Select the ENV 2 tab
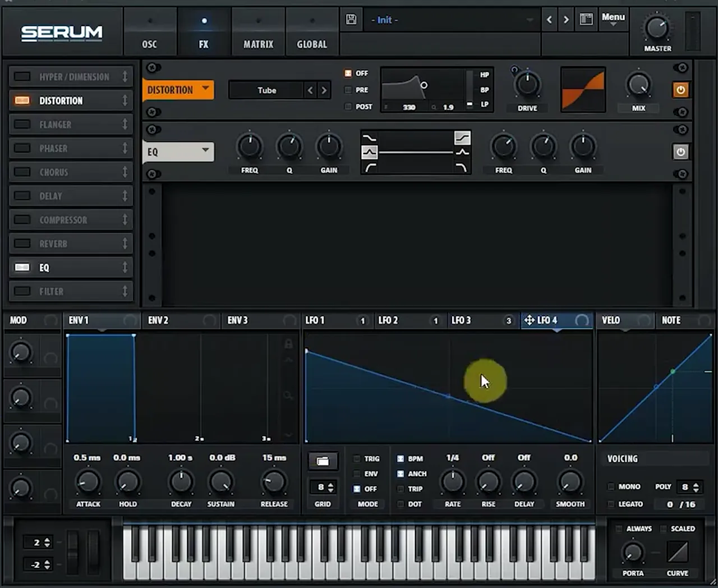The width and height of the screenshot is (718, 588). tap(181, 320)
